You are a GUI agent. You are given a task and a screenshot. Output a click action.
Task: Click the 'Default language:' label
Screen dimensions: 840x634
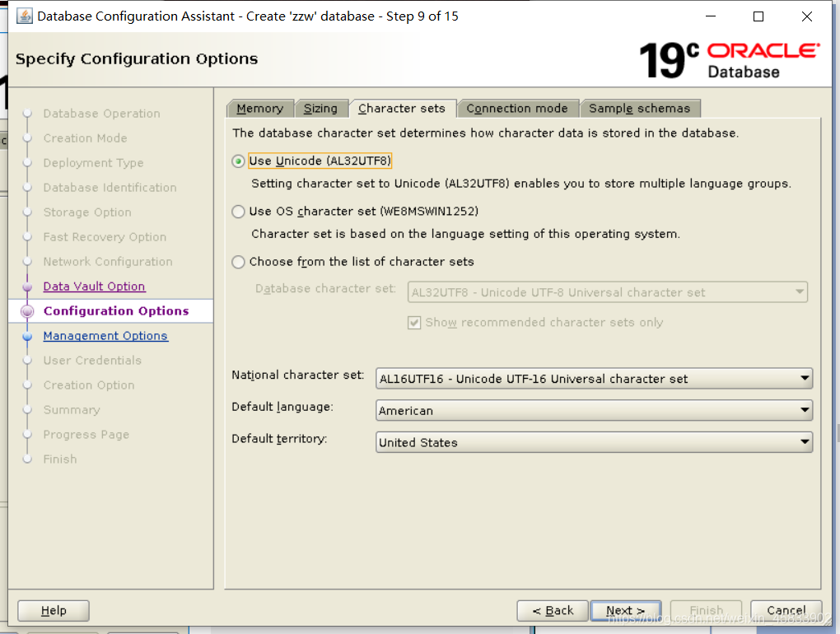(282, 407)
